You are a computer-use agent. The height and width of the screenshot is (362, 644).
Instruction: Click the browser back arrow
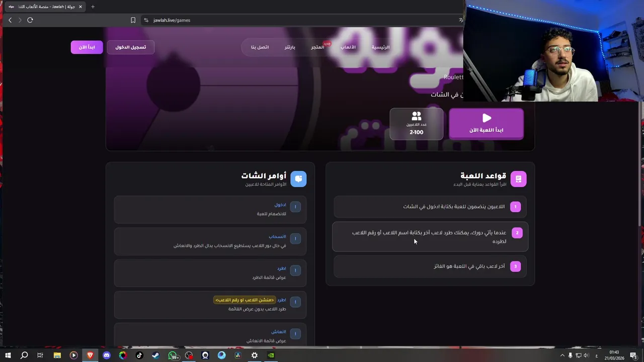click(x=10, y=20)
